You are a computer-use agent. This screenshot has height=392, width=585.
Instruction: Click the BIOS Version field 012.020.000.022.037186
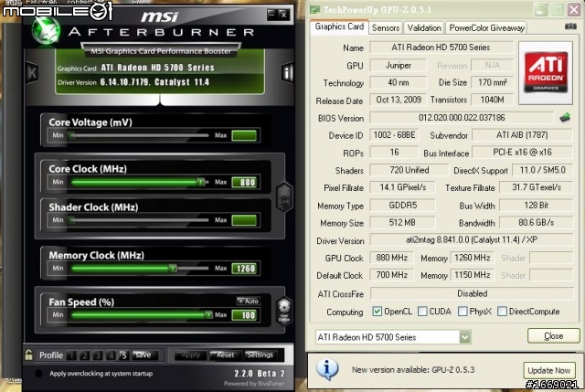pyautogui.click(x=462, y=118)
